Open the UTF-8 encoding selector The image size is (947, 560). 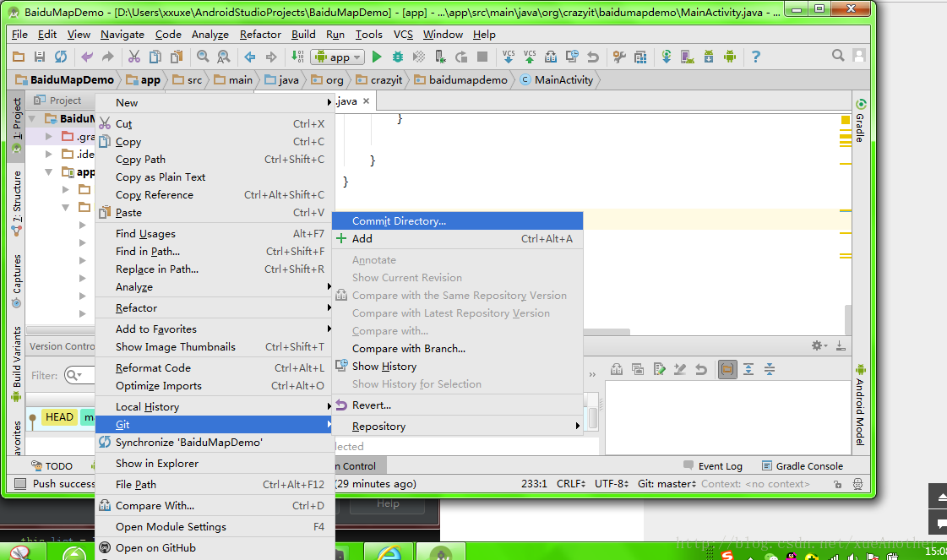612,484
